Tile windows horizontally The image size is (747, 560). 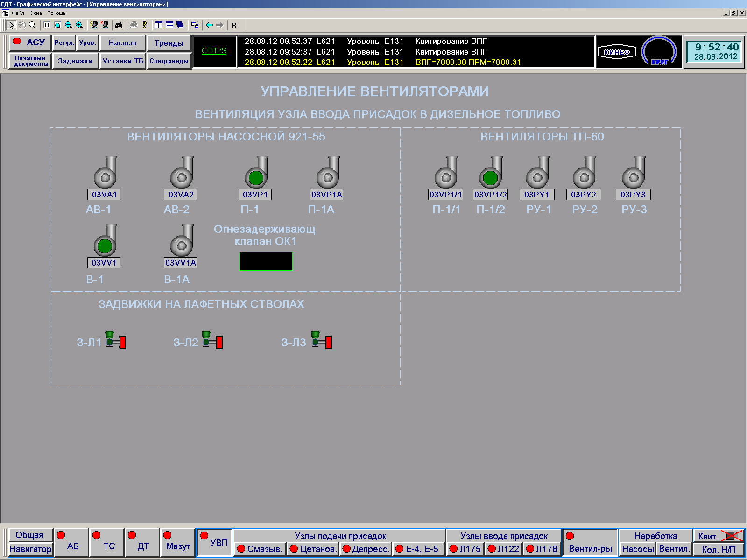pos(169,25)
